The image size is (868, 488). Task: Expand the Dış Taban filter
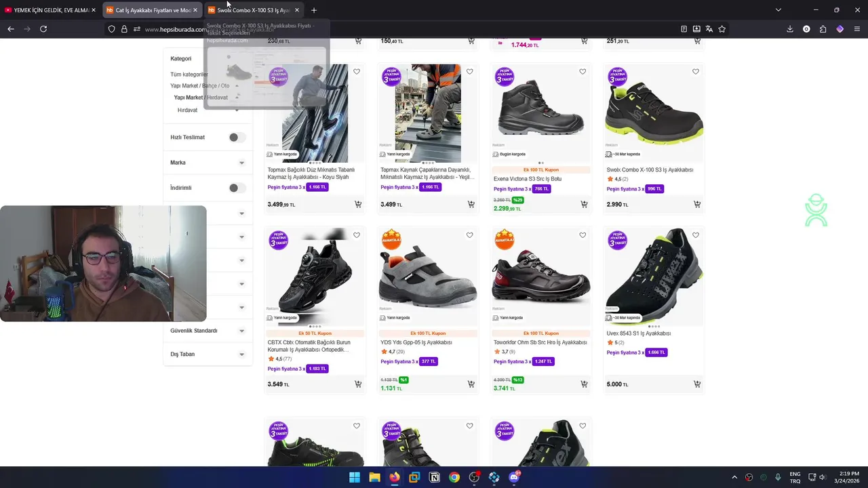pos(208,354)
